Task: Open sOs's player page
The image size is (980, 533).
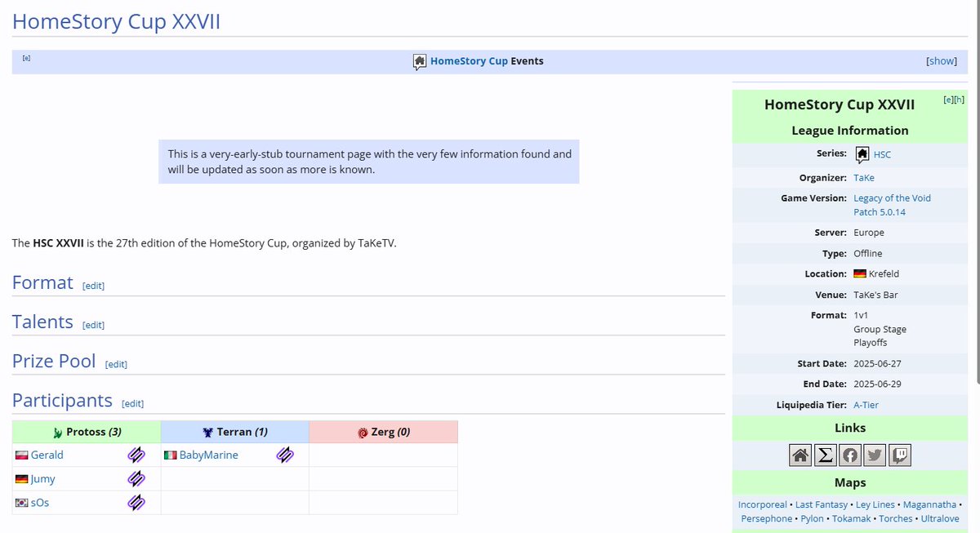Action: click(x=40, y=502)
